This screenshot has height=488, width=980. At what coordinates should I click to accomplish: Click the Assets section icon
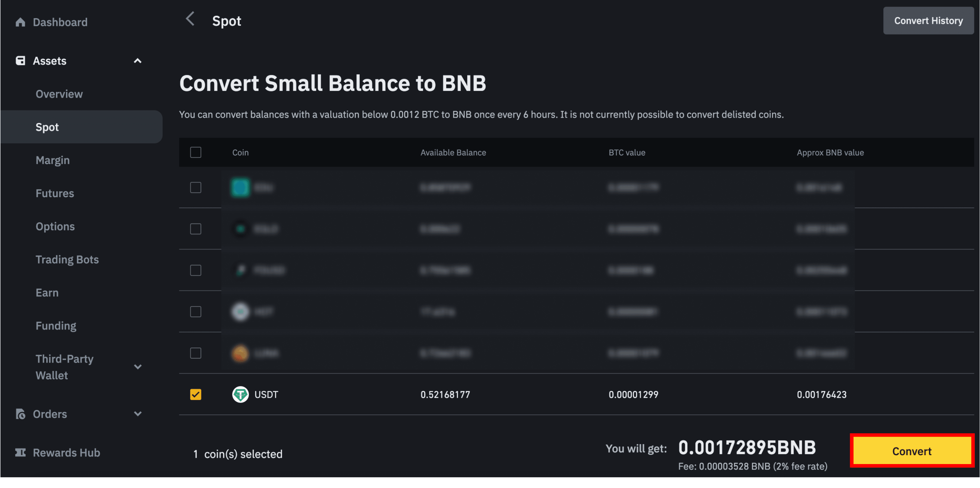21,61
